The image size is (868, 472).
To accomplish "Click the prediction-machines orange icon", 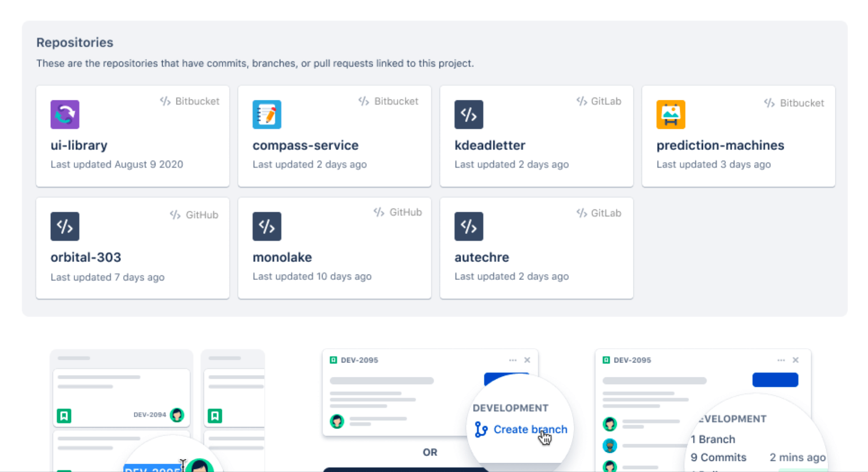I will (670, 114).
